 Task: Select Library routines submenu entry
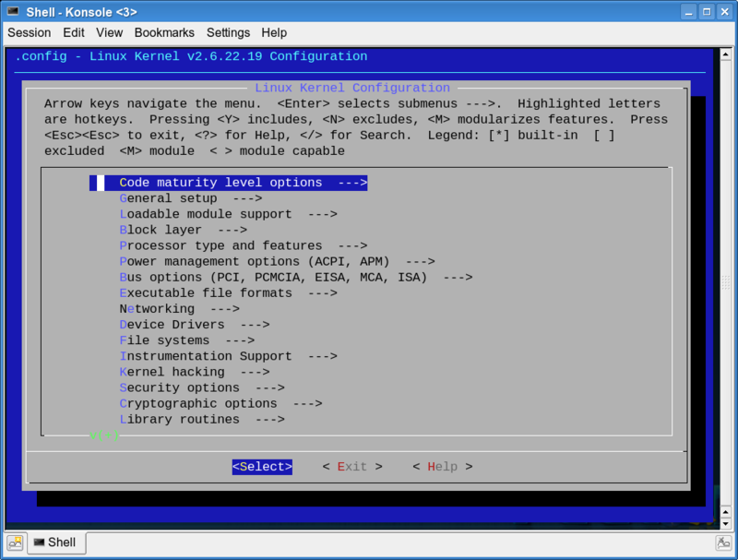coord(202,419)
